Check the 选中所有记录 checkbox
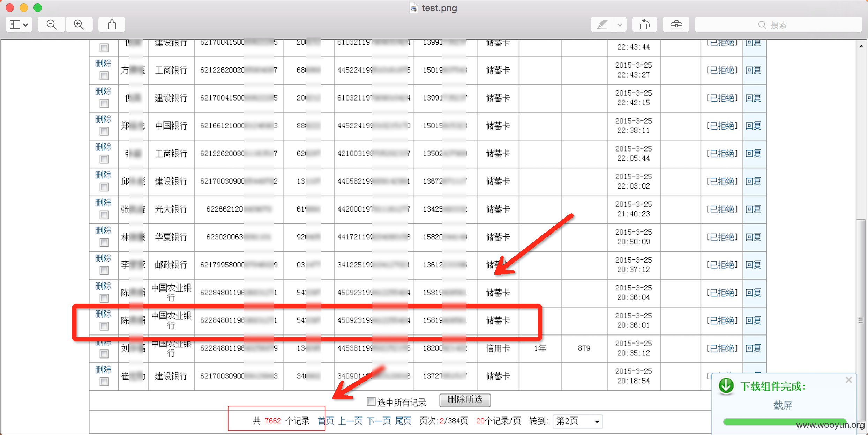 coord(371,401)
